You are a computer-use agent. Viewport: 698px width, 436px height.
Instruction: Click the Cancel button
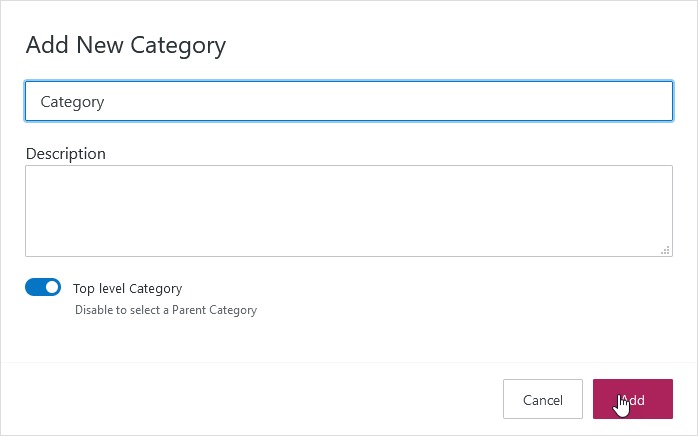[543, 400]
